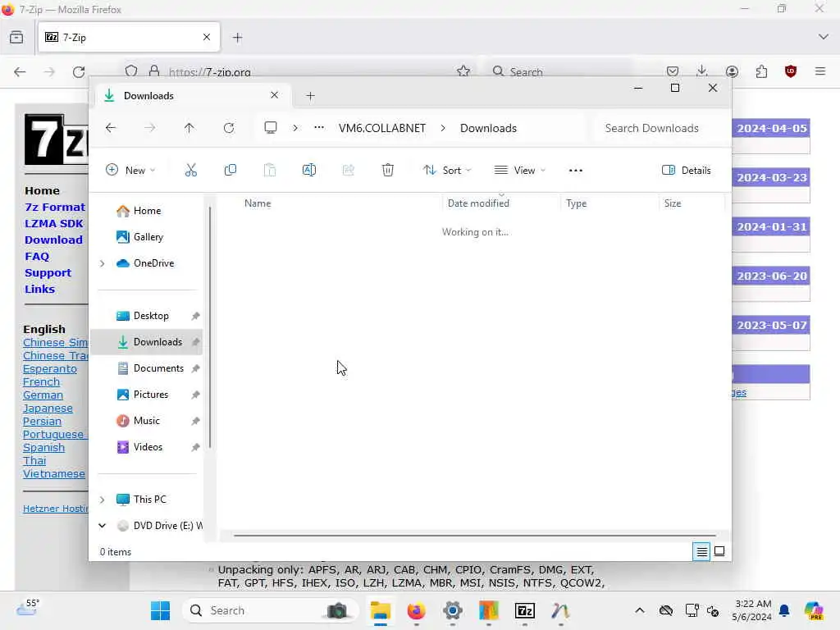840x630 pixels.
Task: Click the Paste icon in File Explorer toolbar
Action: [x=269, y=171]
